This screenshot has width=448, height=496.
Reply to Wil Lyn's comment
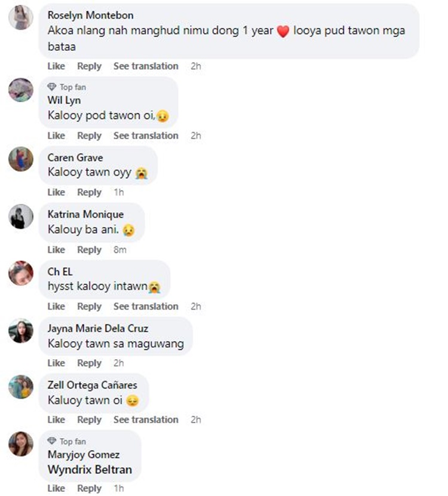tap(90, 136)
